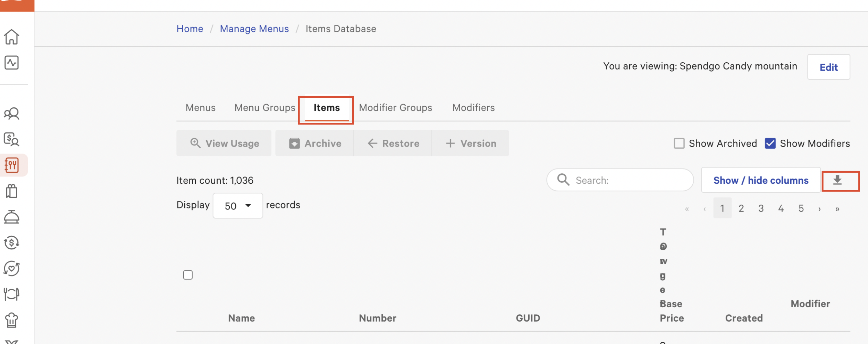The width and height of the screenshot is (868, 344).
Task: Enable the Show Archived checkbox
Action: [679, 143]
